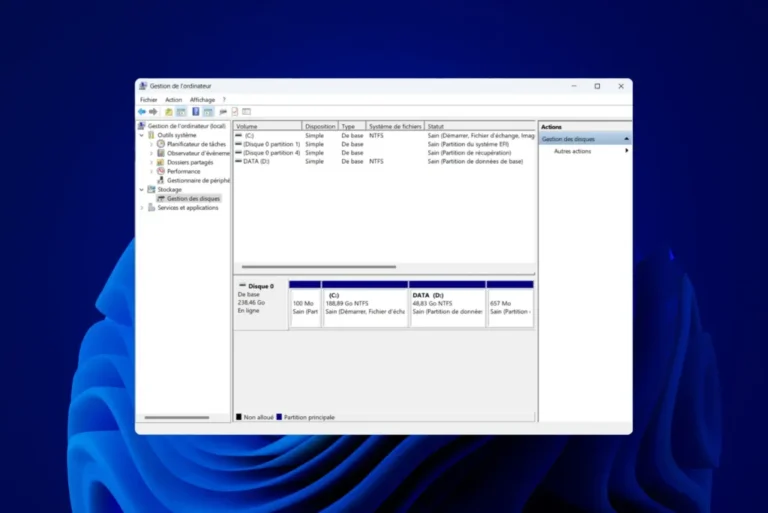
Task: Click the Up one level folder icon
Action: pyautogui.click(x=169, y=112)
